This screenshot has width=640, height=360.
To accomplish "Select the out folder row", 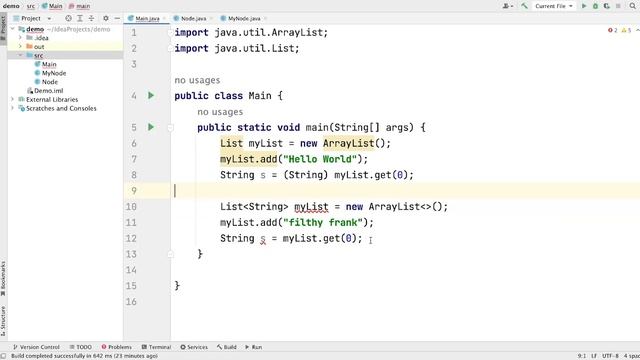I will (x=65, y=47).
